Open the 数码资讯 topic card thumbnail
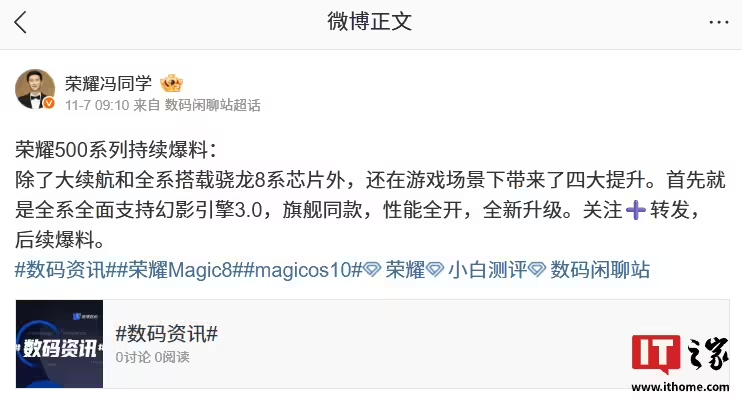The width and height of the screenshot is (742, 402). pyautogui.click(x=59, y=344)
